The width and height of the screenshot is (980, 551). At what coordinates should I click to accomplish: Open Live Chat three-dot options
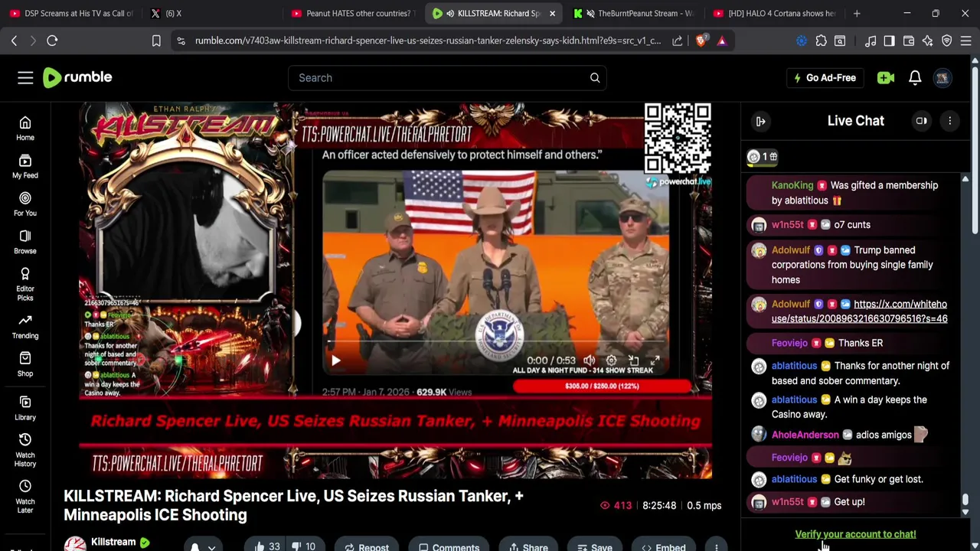949,121
